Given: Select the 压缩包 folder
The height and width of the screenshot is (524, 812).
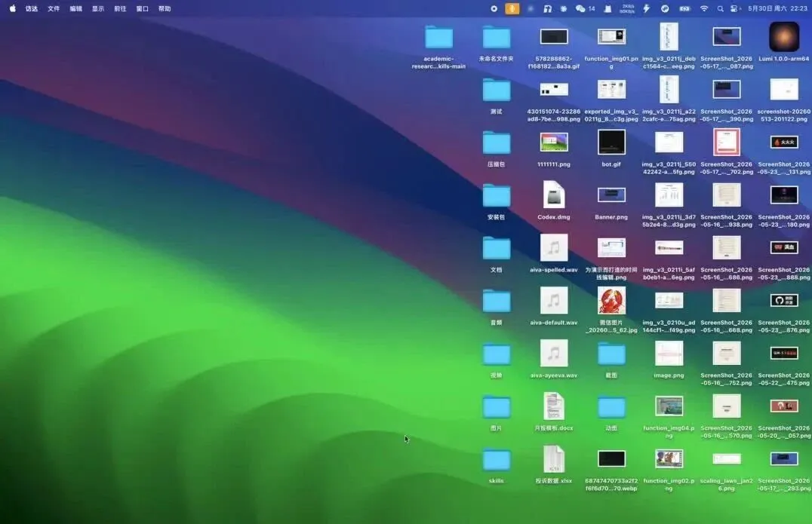Looking at the screenshot, I should (x=496, y=143).
